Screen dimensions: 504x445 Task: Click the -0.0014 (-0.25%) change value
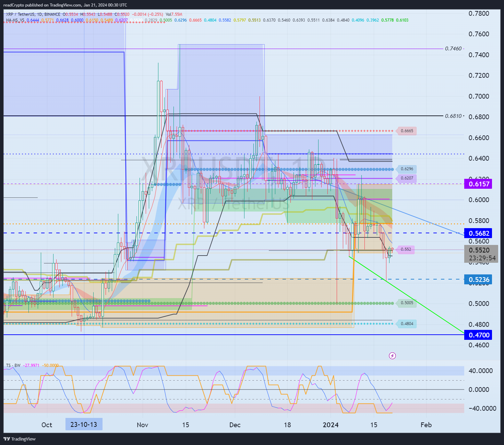pos(147,14)
